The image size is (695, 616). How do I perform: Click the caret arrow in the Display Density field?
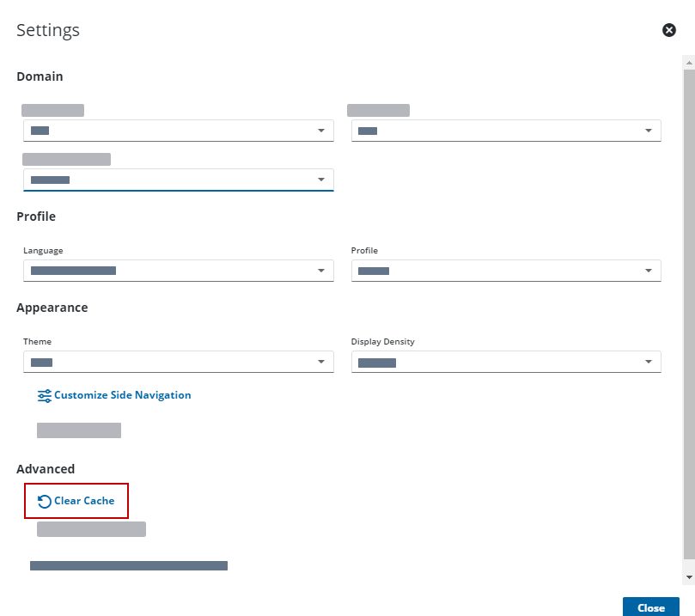coord(649,363)
